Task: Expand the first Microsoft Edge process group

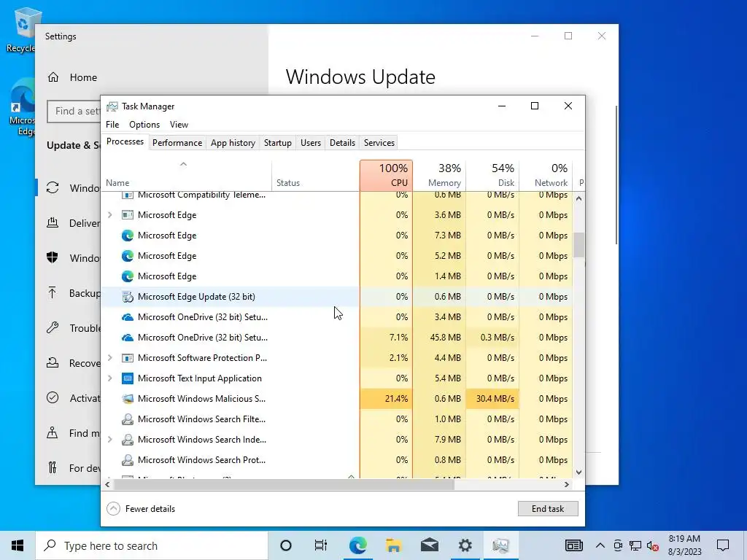Action: click(110, 215)
